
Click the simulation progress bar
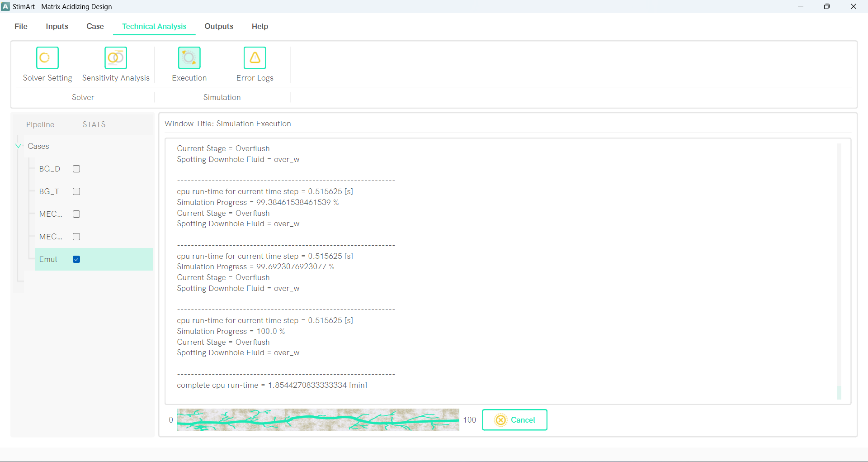click(x=318, y=420)
